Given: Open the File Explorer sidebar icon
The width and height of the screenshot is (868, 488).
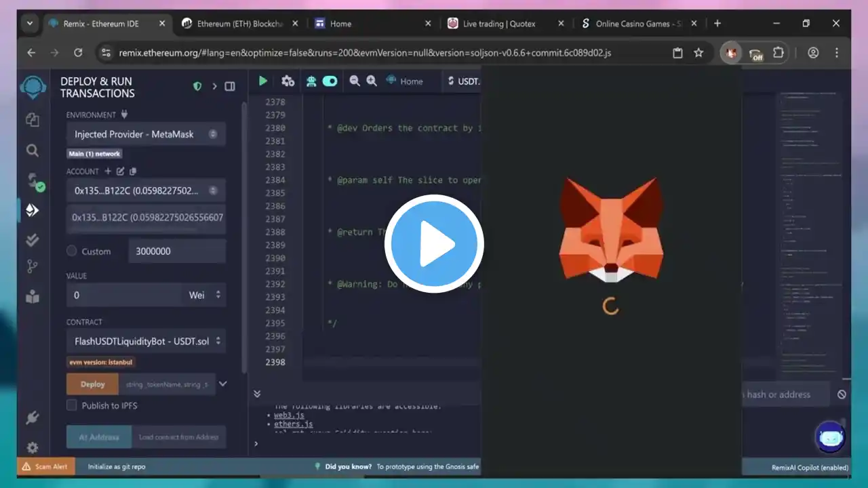Looking at the screenshot, I should point(32,120).
